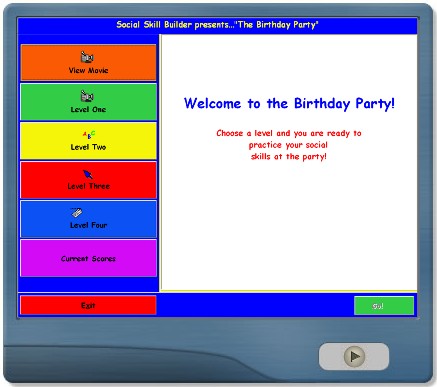Choose the 'Level Three' text label
Screen dimensions: 437x387
click(88, 186)
